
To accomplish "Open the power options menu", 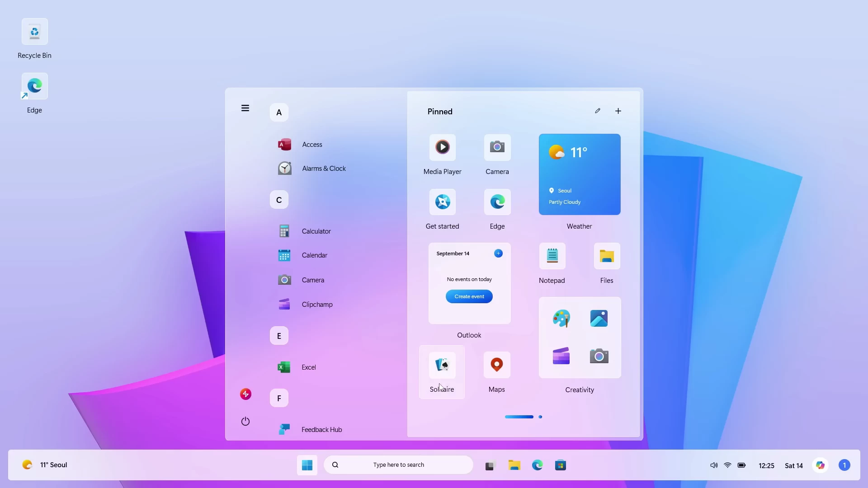I will pyautogui.click(x=245, y=421).
